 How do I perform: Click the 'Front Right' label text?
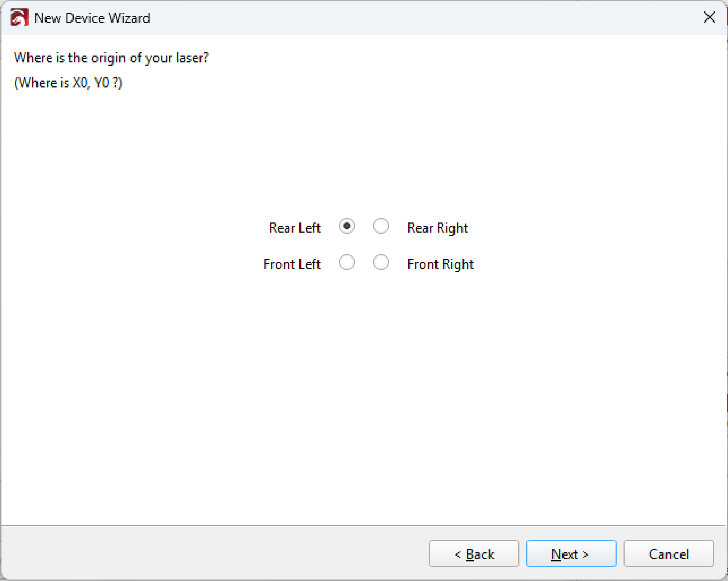click(x=440, y=265)
